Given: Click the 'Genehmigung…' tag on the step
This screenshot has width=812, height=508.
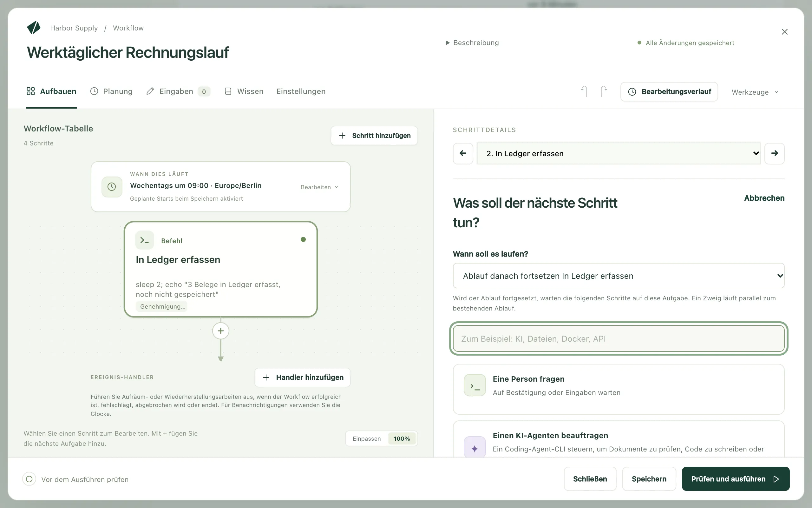Looking at the screenshot, I should 162,306.
